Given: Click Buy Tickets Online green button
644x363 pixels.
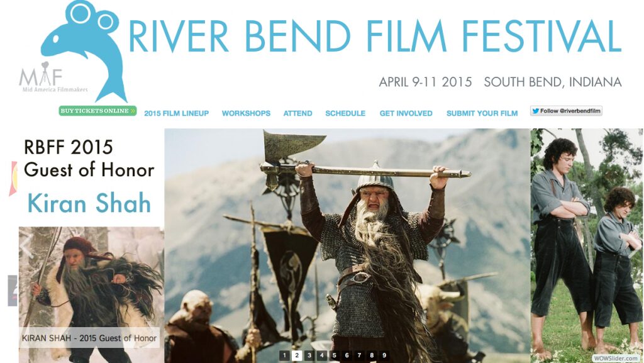Looking at the screenshot, I should point(97,111).
